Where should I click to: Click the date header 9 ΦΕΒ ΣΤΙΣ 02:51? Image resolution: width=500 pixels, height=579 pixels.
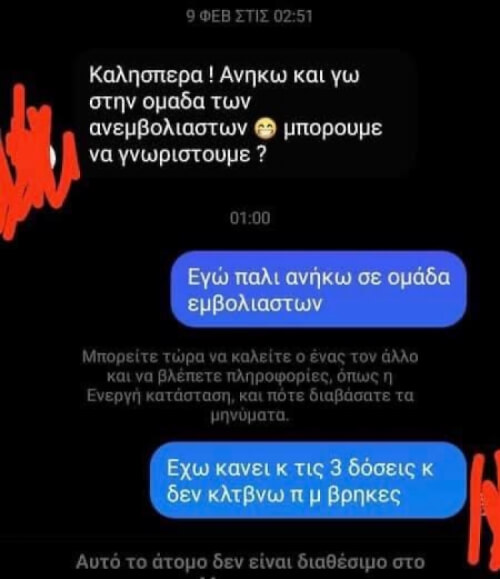[x=249, y=17]
